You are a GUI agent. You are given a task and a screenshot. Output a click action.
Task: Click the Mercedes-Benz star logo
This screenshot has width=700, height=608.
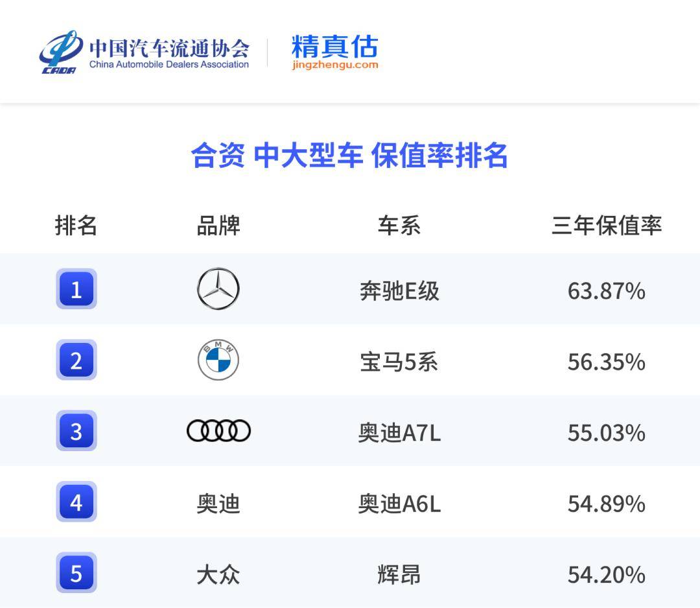218,289
